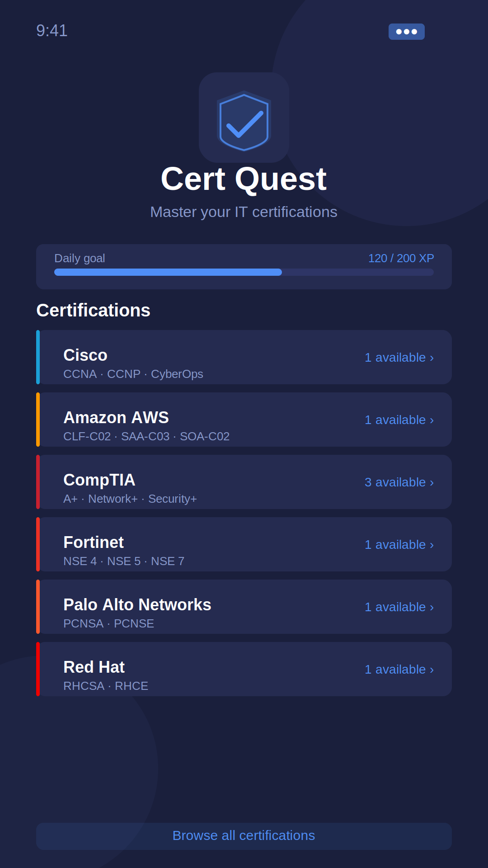Viewport: 488px width, 868px height.
Task: Expand Amazon AWS's 1 available item
Action: tap(399, 420)
